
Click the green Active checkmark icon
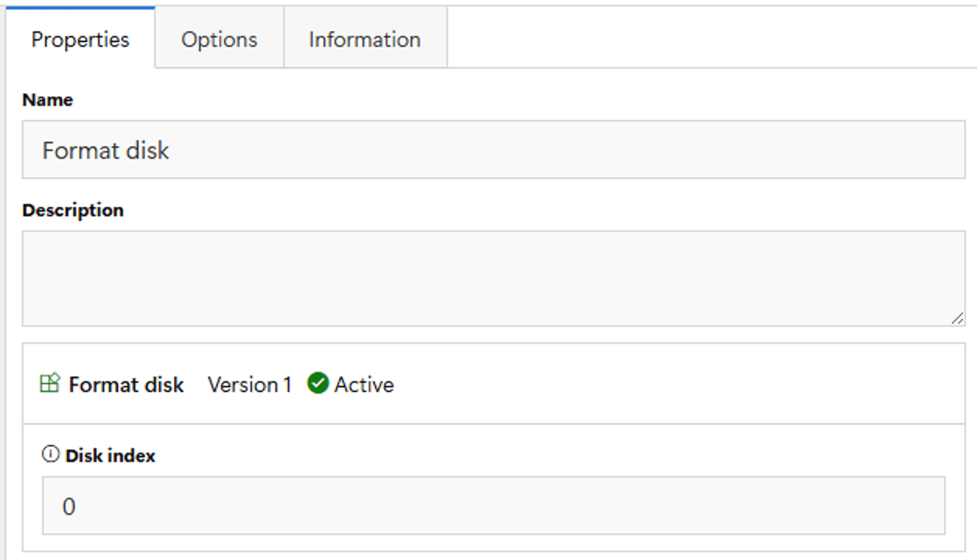[317, 383]
